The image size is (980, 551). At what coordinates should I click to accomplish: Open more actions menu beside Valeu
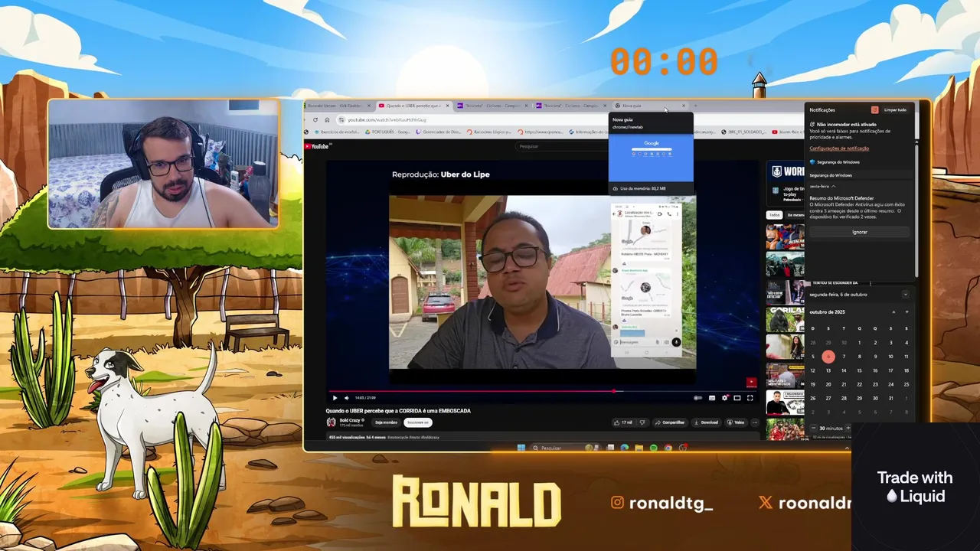pos(755,422)
